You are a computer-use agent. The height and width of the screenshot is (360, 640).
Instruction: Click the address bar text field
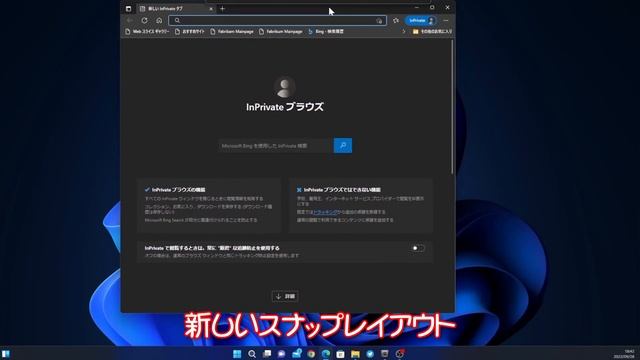[278, 20]
